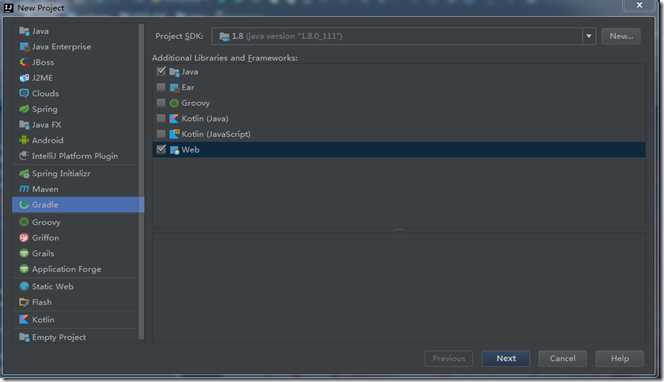Enable the Kotlin (JavaScript) checkbox
The image size is (664, 382).
point(161,134)
